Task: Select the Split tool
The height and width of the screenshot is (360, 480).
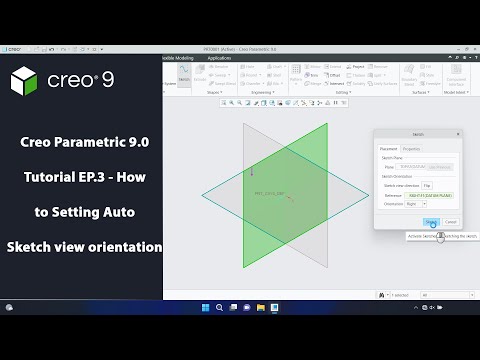Action: (x=375, y=75)
